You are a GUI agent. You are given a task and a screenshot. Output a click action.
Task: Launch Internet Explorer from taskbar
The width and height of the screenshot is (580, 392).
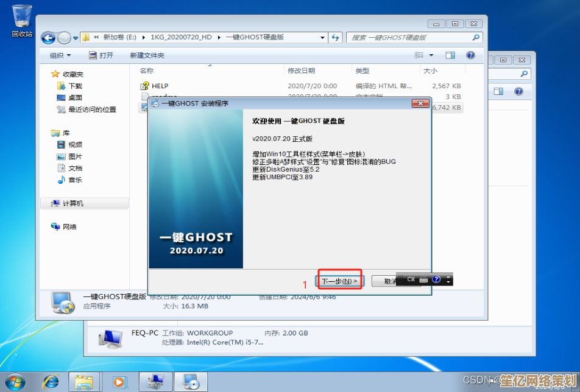click(x=51, y=382)
